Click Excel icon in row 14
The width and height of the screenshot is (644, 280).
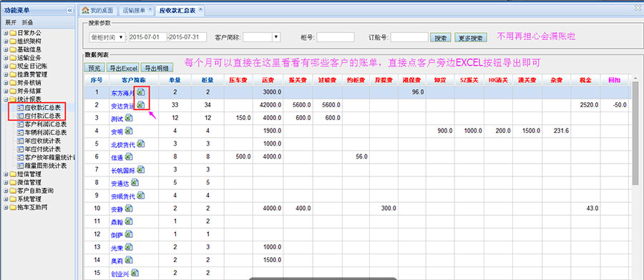click(x=129, y=259)
